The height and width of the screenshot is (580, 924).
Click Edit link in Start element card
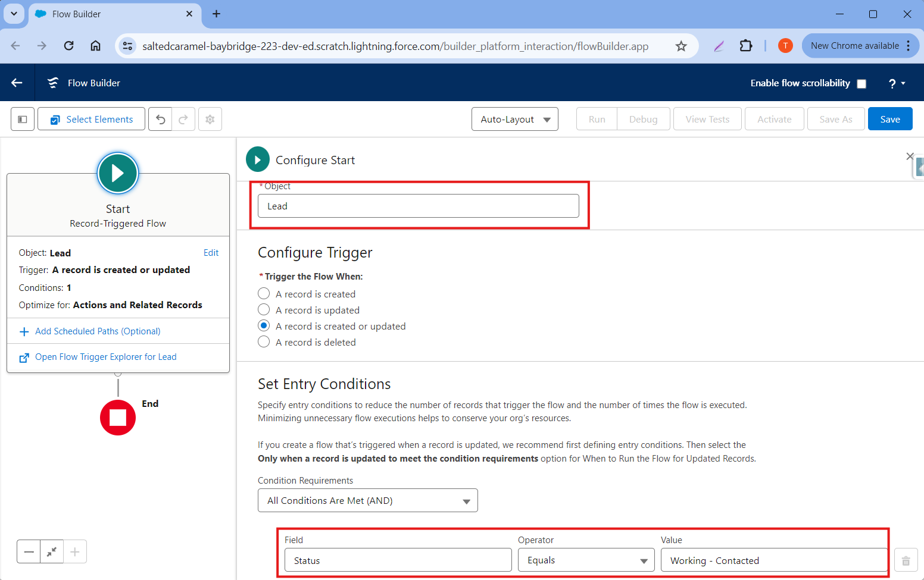tap(211, 253)
